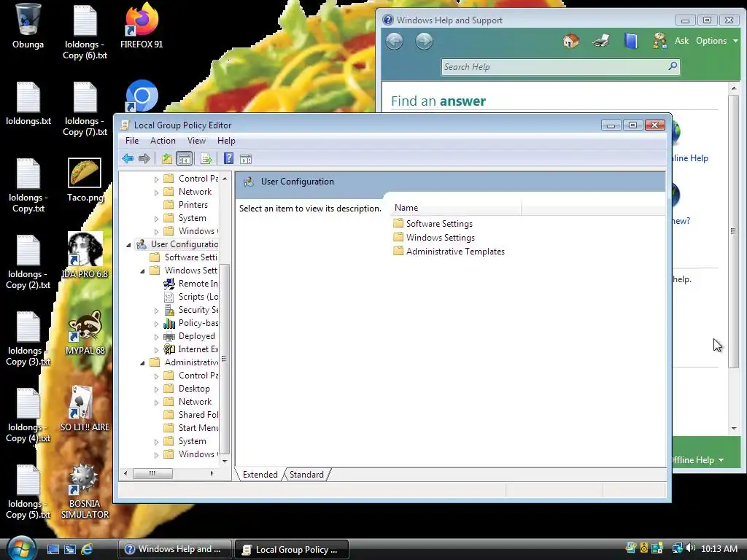Click the volume icon in system tray

(x=691, y=548)
